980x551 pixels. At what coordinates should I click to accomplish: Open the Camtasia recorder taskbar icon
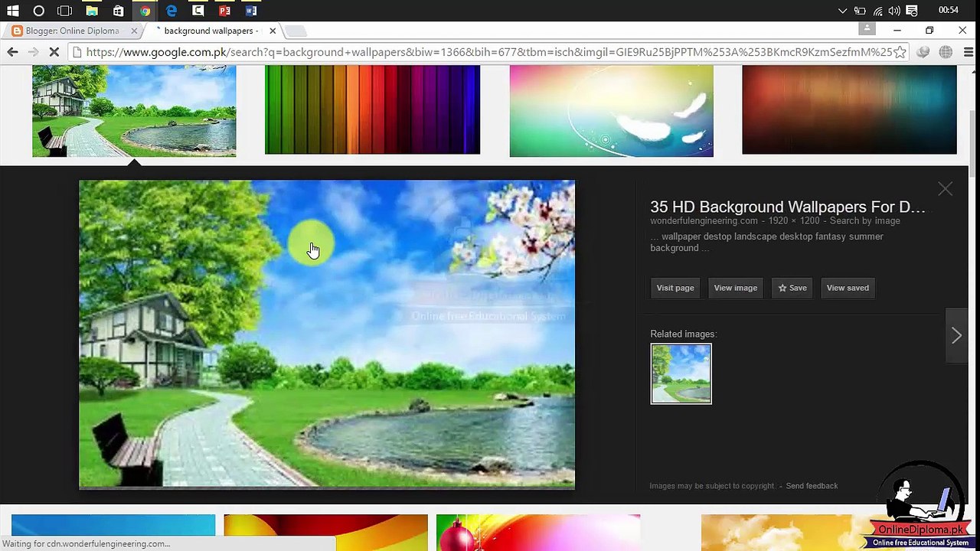(198, 11)
